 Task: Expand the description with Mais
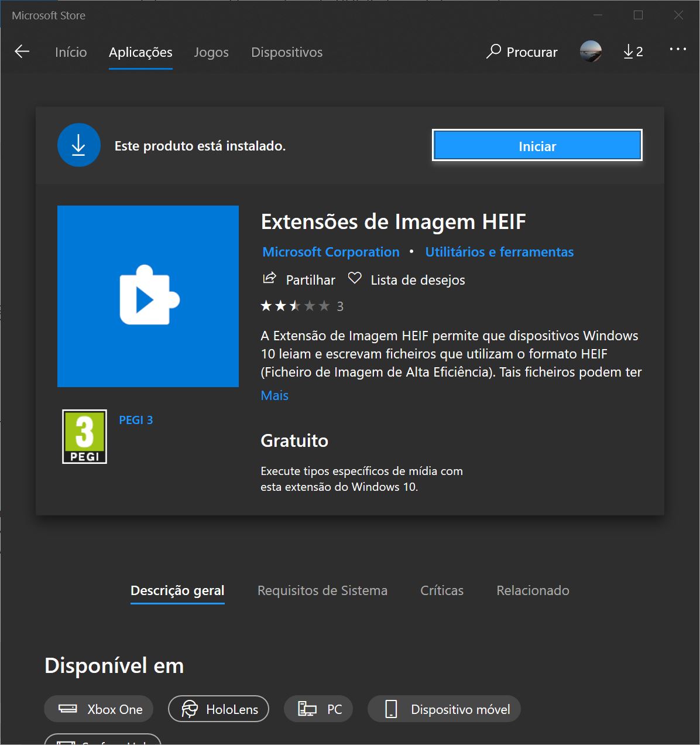[x=274, y=395]
